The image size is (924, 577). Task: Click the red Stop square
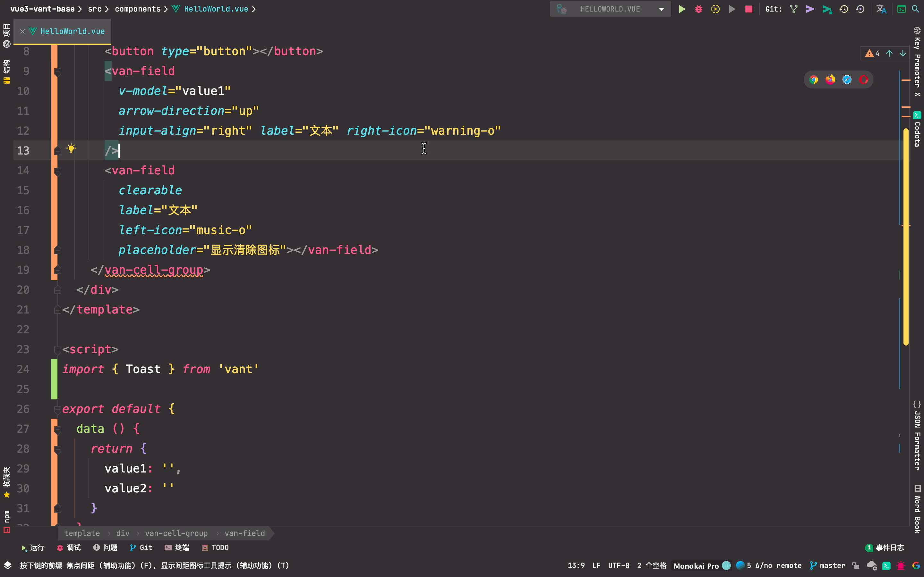click(749, 9)
